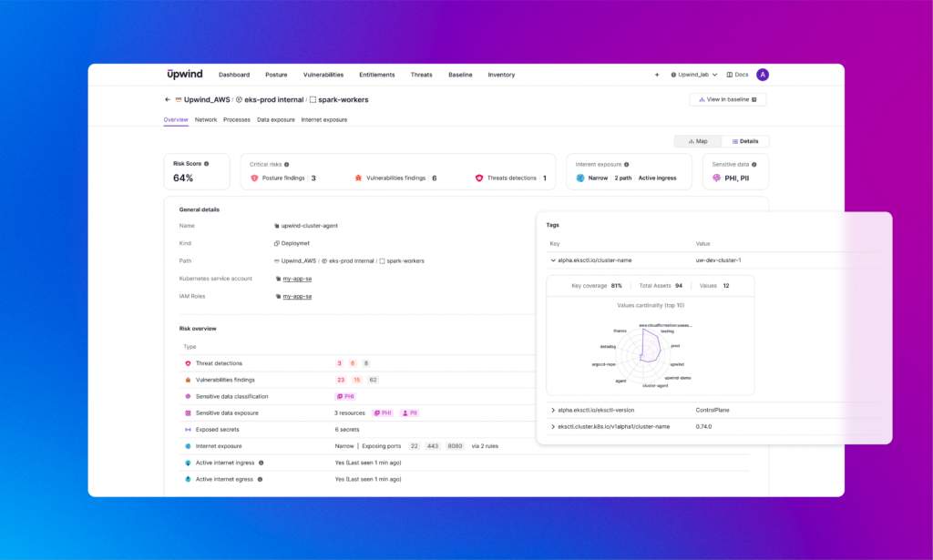Click the uw-dev-cluster-1 tag value

coord(718,260)
